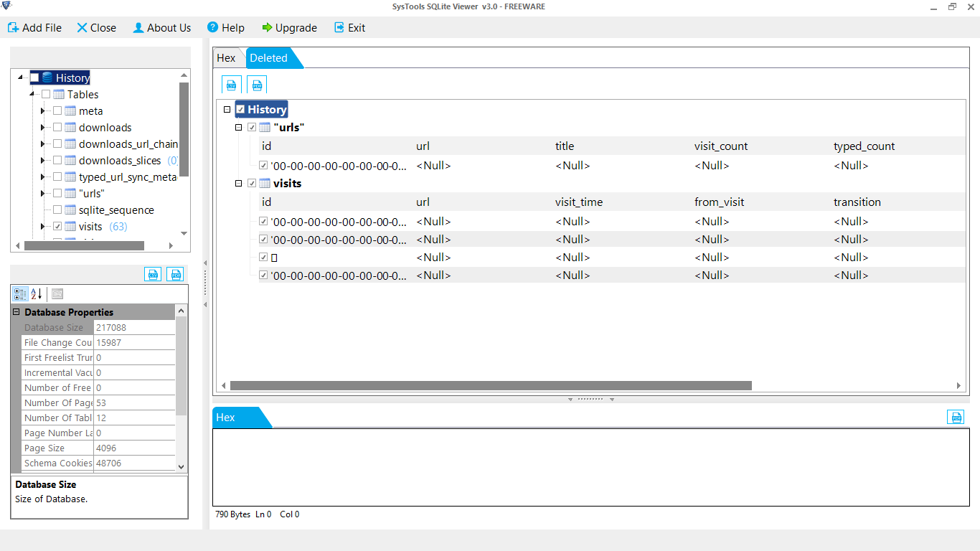
Task: Select the Deleted tab
Action: 269,58
